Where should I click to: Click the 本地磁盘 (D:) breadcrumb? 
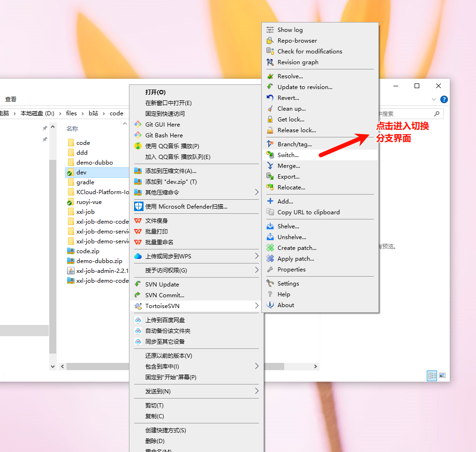tap(38, 113)
